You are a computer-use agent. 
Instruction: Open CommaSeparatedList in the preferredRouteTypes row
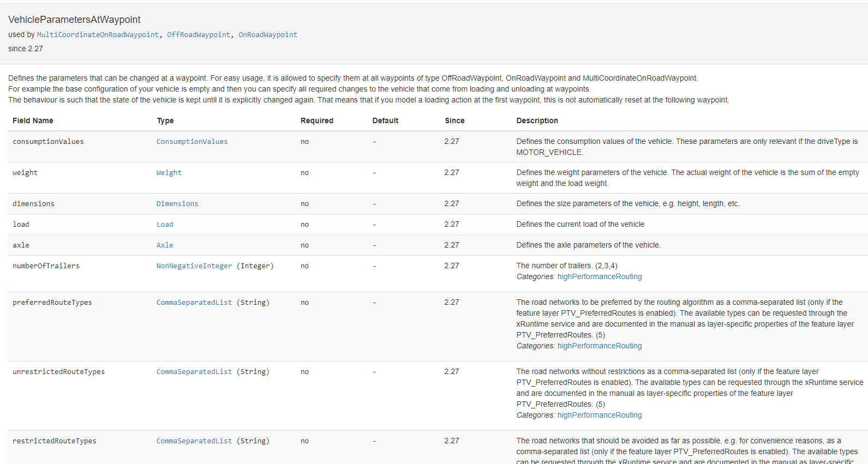(x=194, y=303)
